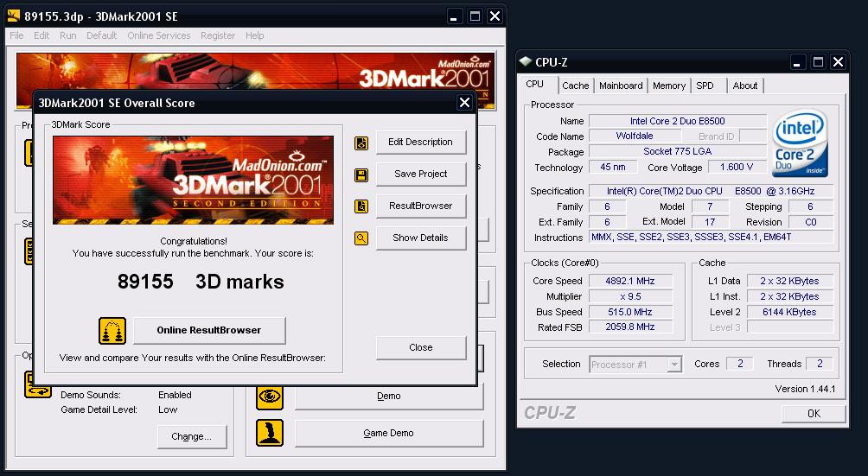
Task: Click the Demo eye icon
Action: 270,396
